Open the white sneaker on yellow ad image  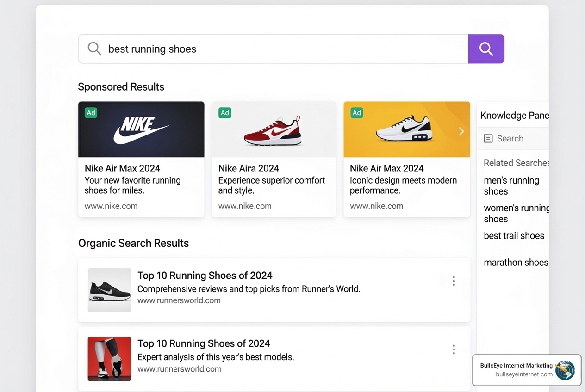point(407,129)
